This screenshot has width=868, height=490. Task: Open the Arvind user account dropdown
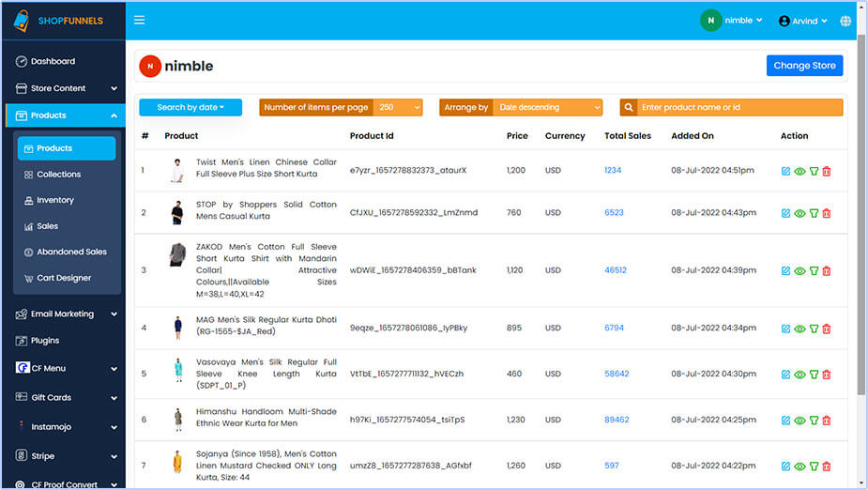pyautogui.click(x=802, y=21)
